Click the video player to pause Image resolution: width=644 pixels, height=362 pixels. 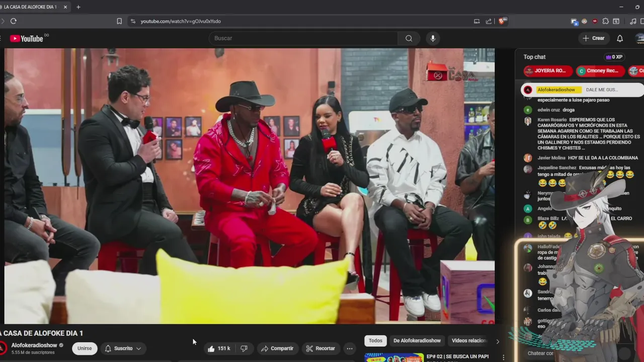[250, 186]
